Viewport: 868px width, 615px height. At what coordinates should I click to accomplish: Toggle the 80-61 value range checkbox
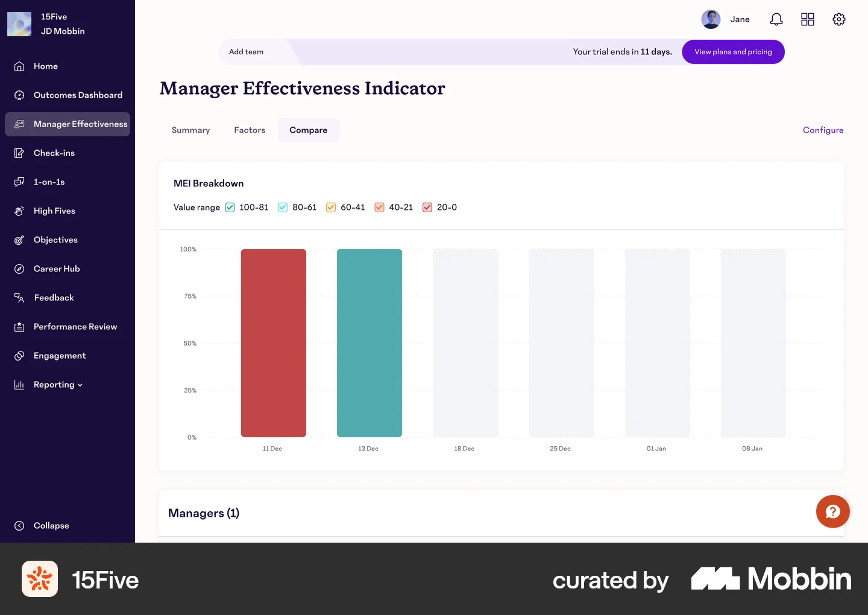(x=283, y=207)
